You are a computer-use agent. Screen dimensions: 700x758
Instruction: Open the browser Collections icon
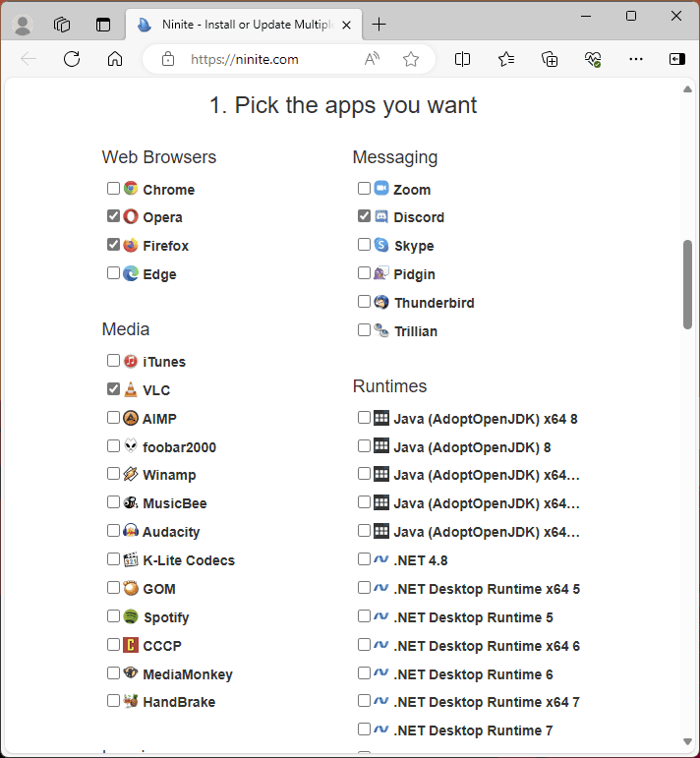point(551,59)
